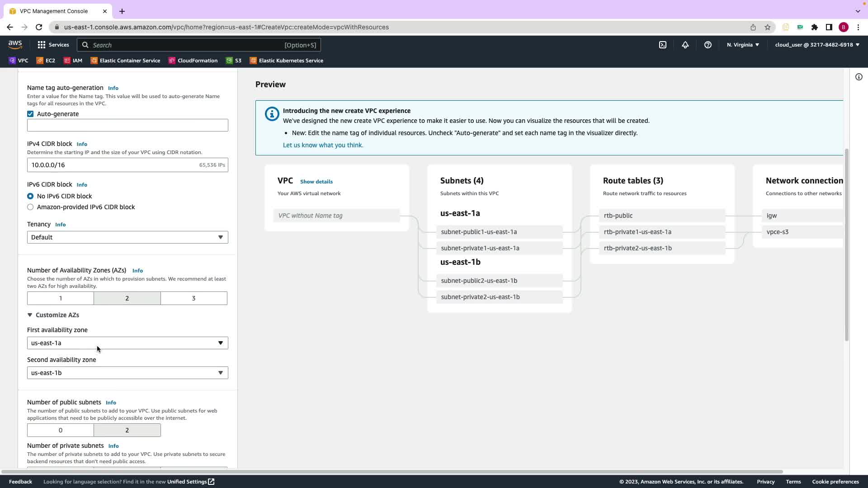The image size is (868, 488).
Task: Click the IPv4 CIDR block input field
Action: tap(113, 165)
